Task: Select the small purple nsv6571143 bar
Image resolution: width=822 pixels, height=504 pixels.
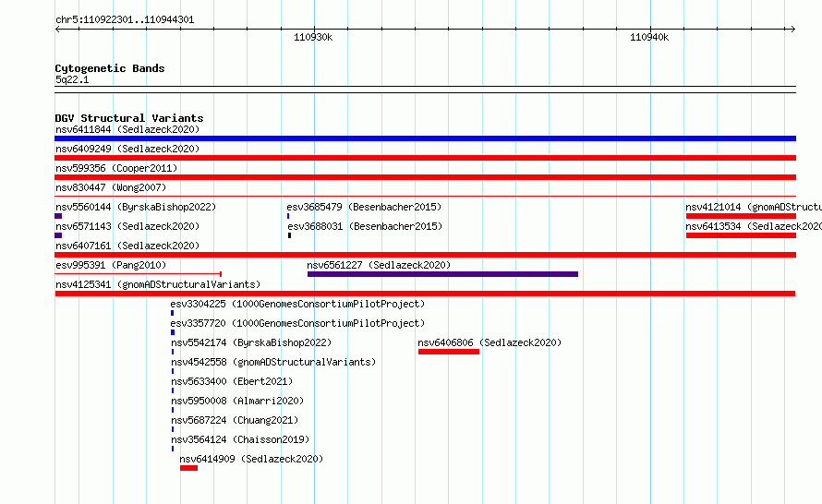Action: click(58, 235)
